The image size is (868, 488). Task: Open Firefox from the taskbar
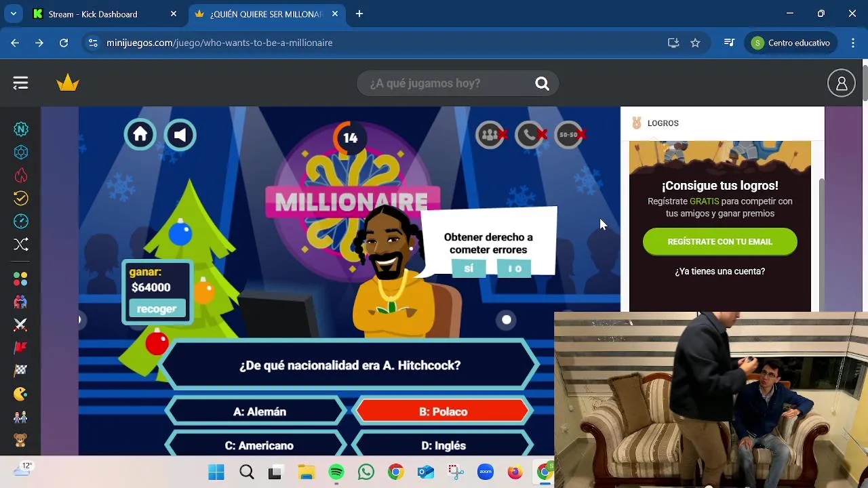[x=515, y=472]
